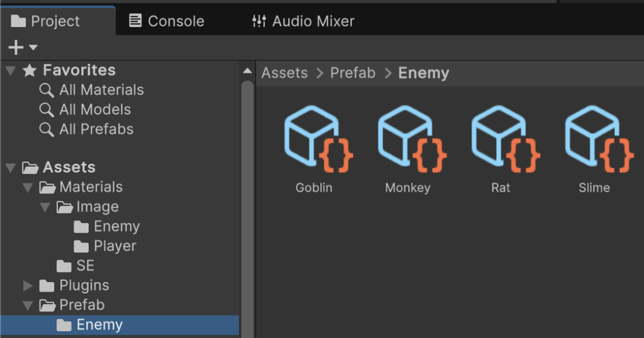The height and width of the screenshot is (338, 644).
Task: Click the Goblin asset name label
Action: pyautogui.click(x=314, y=188)
